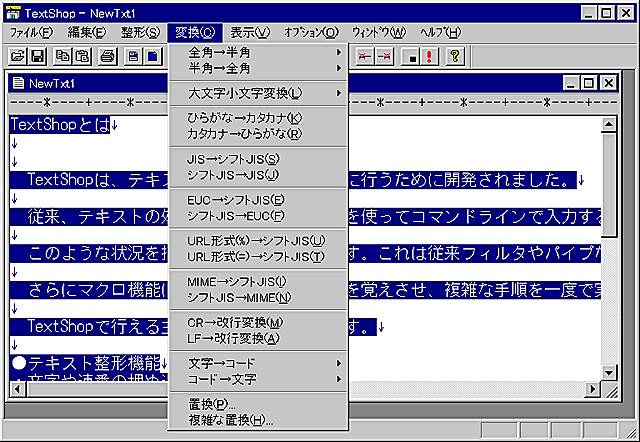Close the NewTxt1 document window
The image size is (640, 442).
[x=609, y=83]
